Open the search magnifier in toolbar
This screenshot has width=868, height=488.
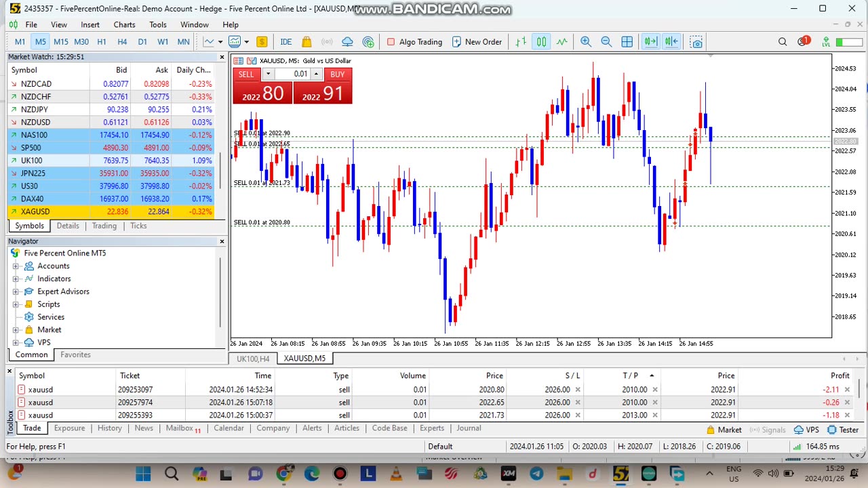click(783, 42)
